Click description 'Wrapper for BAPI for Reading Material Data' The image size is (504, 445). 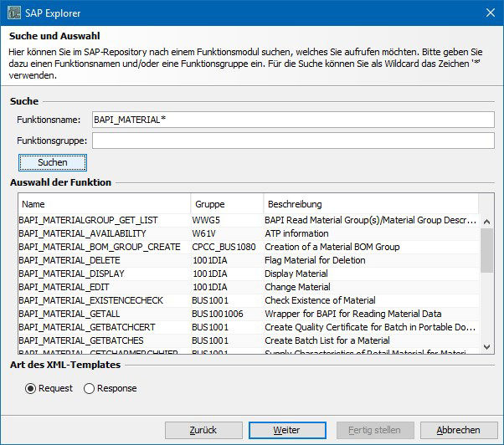point(353,314)
